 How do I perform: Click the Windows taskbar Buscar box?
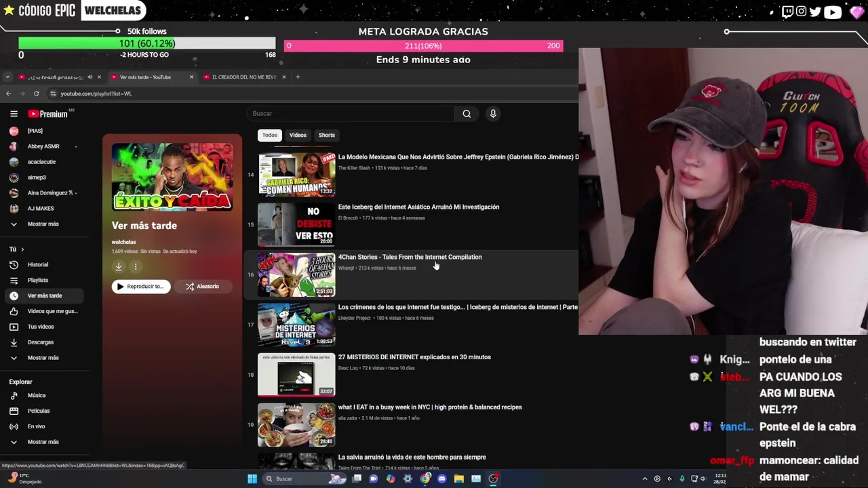point(304,479)
